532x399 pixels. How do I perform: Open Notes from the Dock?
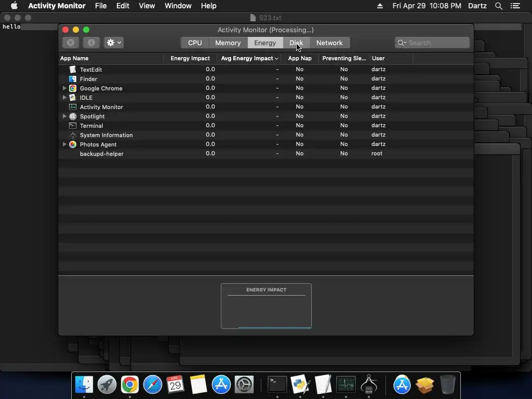pyautogui.click(x=198, y=384)
